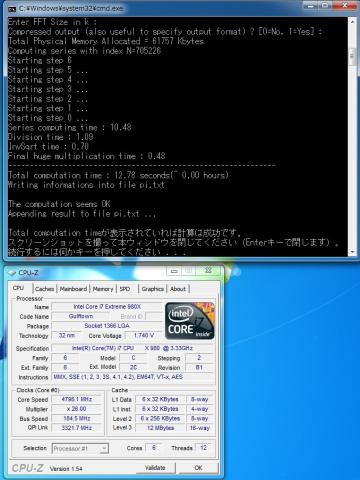The height and width of the screenshot is (480, 360).
Task: Click the stepping value '2'
Action: pyautogui.click(x=199, y=358)
